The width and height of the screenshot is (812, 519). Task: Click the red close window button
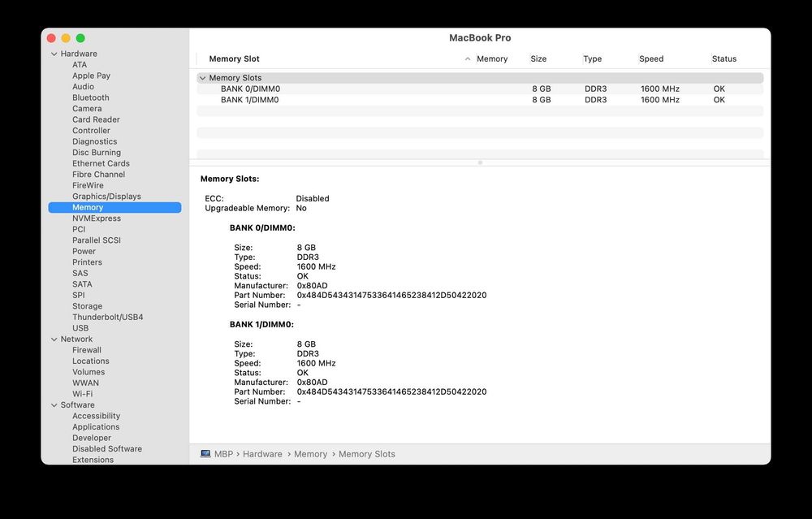pyautogui.click(x=51, y=38)
